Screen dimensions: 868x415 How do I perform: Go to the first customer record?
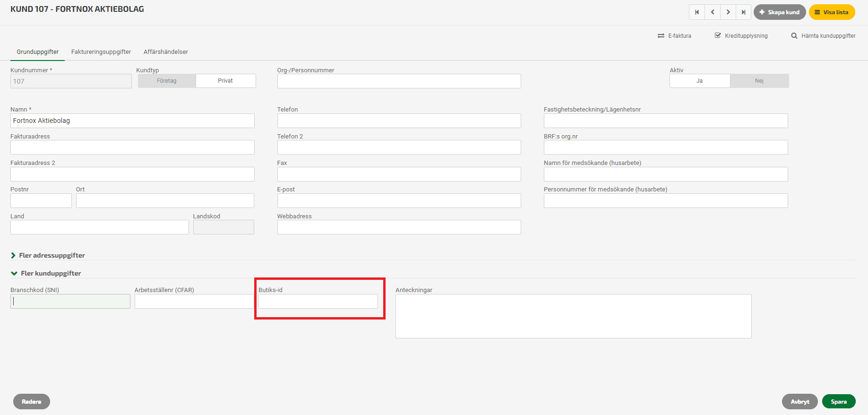pos(697,12)
